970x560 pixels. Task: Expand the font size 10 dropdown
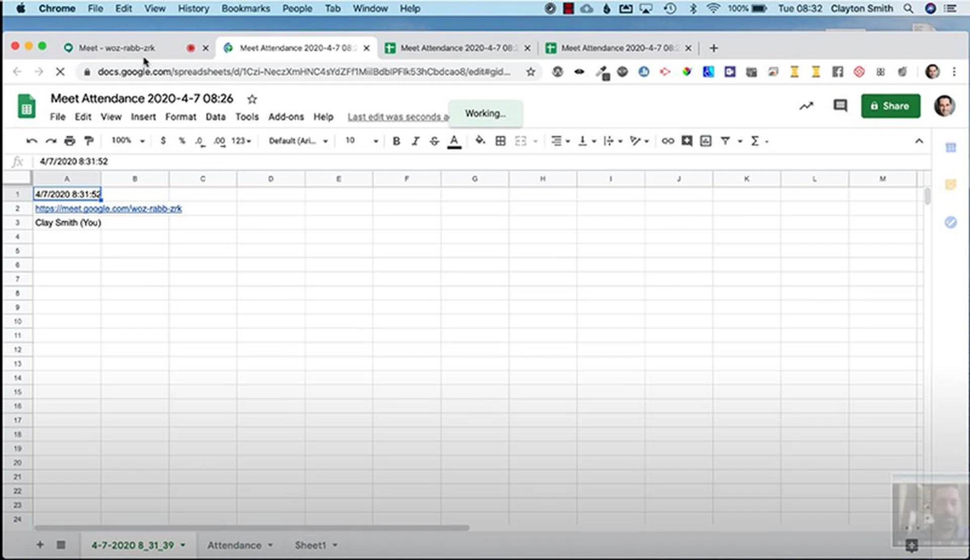click(361, 140)
